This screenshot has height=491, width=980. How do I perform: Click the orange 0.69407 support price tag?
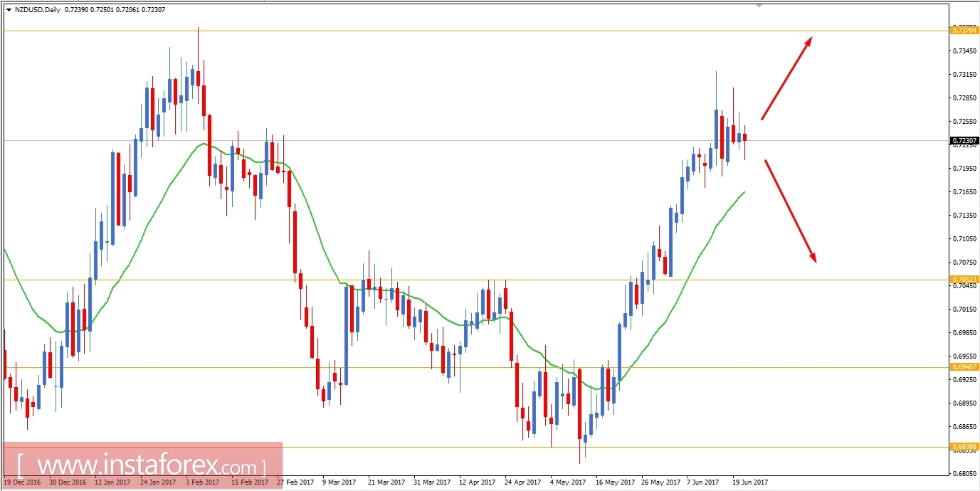pyautogui.click(x=964, y=368)
